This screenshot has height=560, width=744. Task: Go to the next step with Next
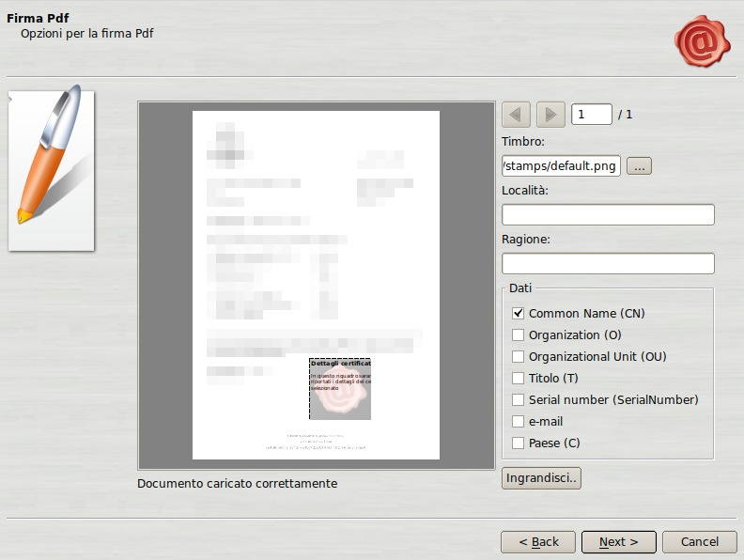tap(618, 542)
